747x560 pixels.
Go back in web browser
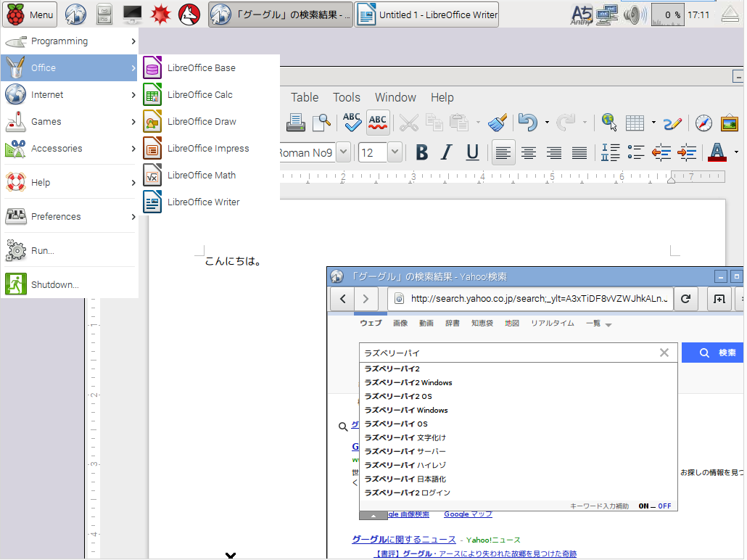[x=343, y=299]
